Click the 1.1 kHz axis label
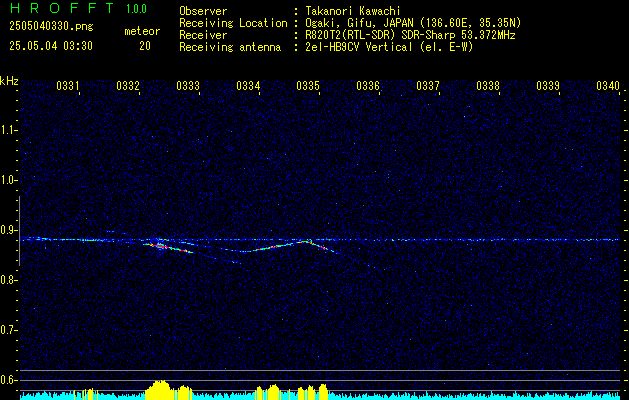The width and height of the screenshot is (629, 400). 7,130
